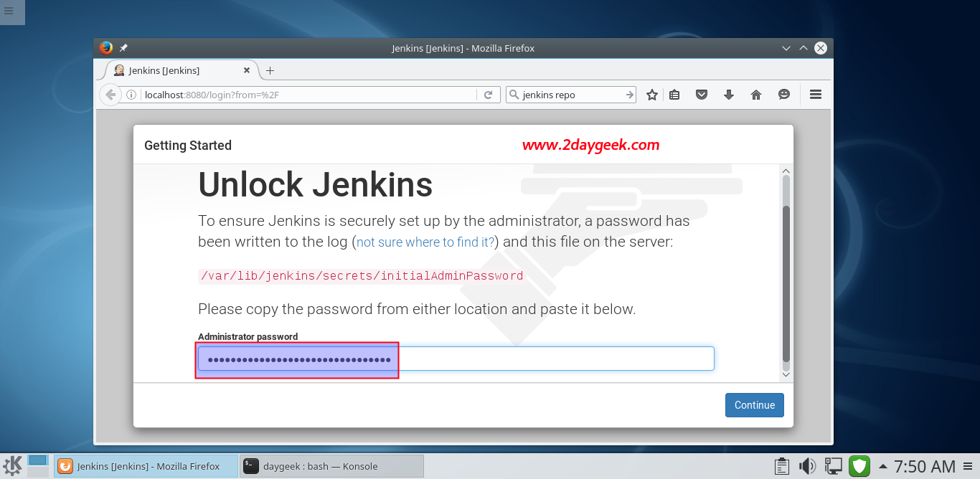Click the scroll up arrow in Jenkins panel
The image size is (980, 479).
(x=786, y=171)
